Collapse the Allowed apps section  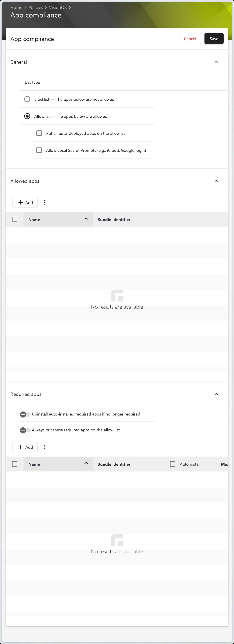tap(216, 181)
